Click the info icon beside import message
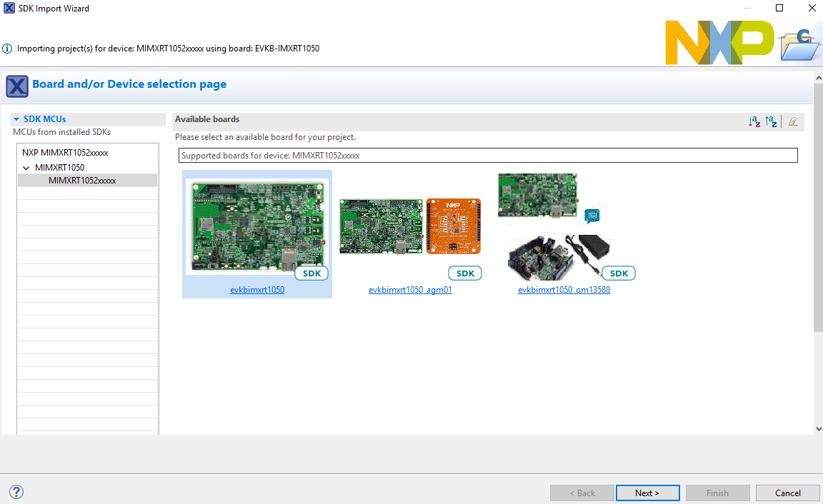This screenshot has height=504, width=823. point(7,49)
